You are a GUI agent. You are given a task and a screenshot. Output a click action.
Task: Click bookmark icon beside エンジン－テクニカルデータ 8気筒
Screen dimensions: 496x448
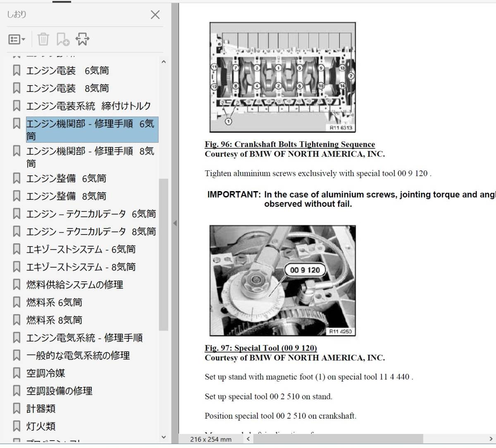pyautogui.click(x=17, y=232)
